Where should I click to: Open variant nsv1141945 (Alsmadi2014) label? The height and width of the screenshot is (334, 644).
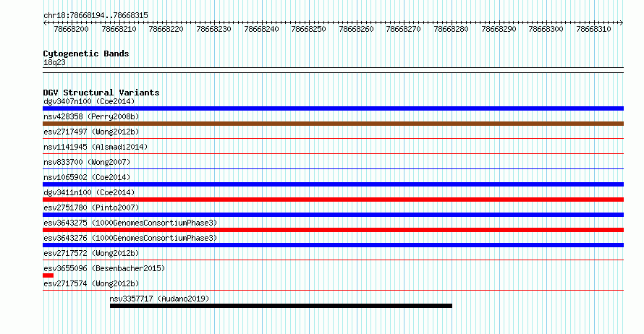coord(96,147)
